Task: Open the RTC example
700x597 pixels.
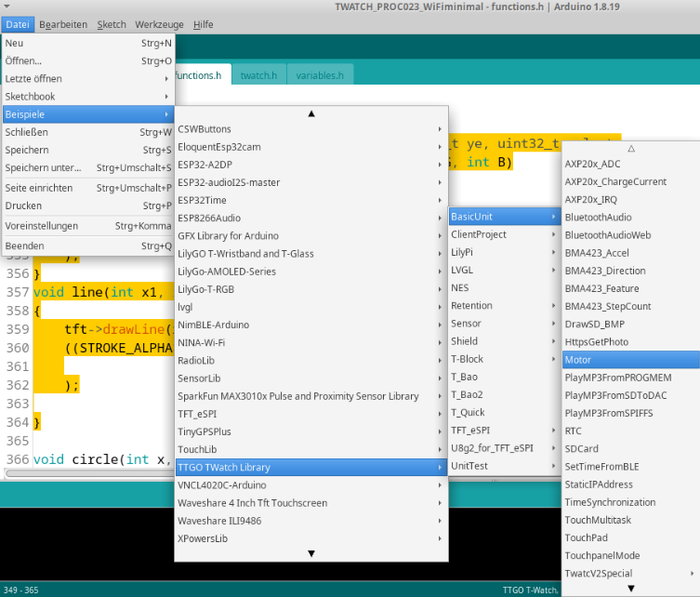Action: click(631, 431)
